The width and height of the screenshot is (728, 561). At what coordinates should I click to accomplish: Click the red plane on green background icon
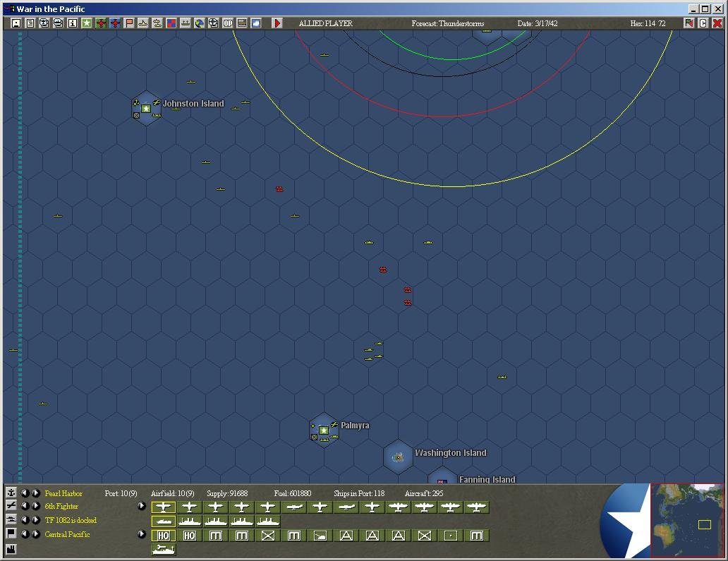click(x=101, y=23)
